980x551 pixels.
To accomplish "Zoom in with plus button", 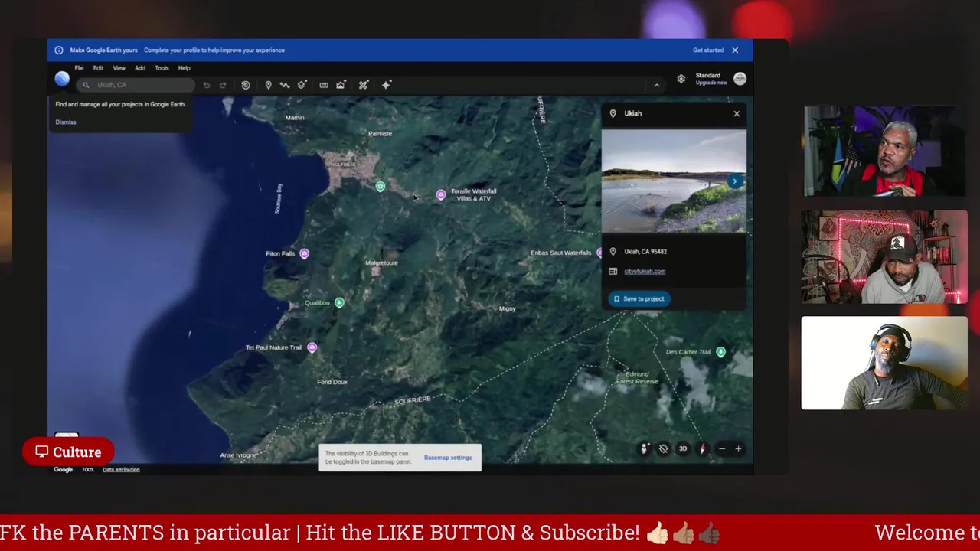I will (x=738, y=449).
